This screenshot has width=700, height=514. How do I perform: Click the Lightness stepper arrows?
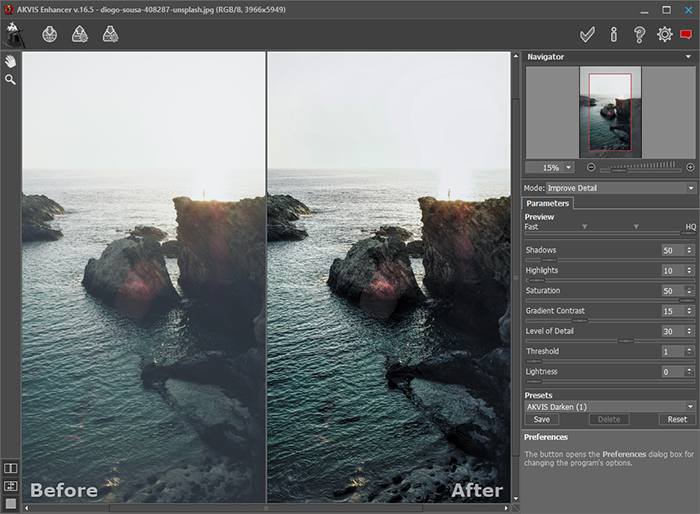coord(689,372)
